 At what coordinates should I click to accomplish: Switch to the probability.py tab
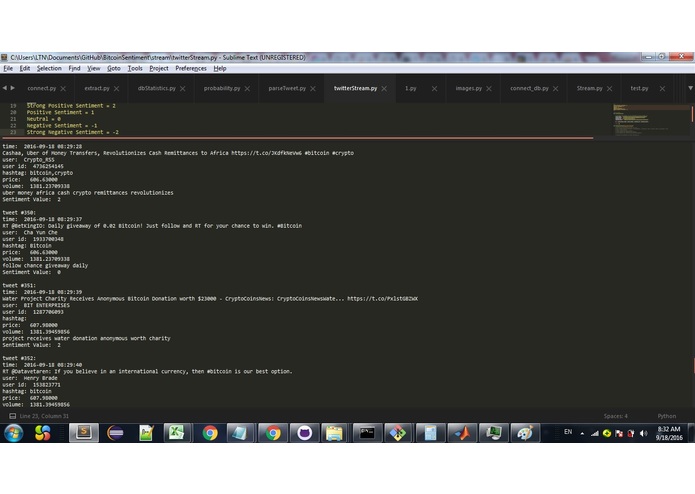pos(222,88)
